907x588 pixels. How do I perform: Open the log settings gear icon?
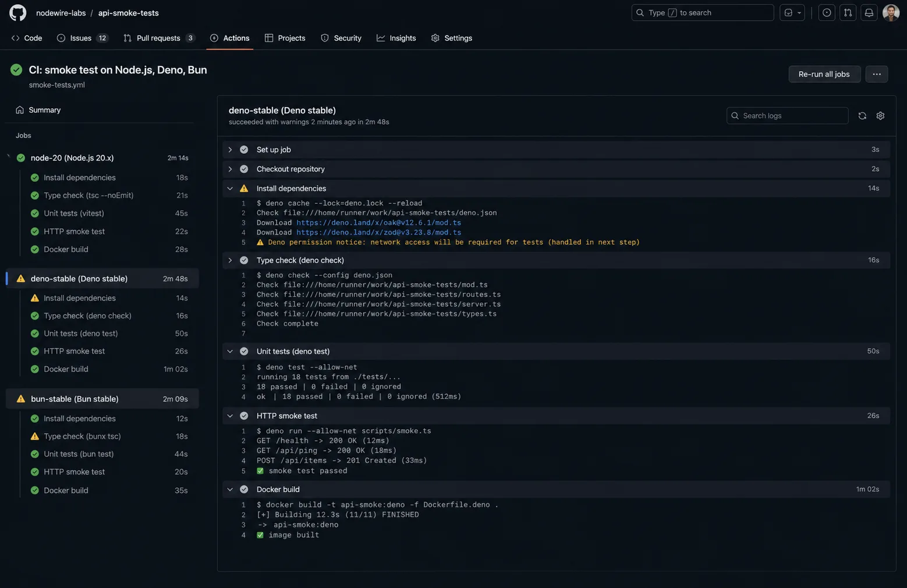pyautogui.click(x=880, y=116)
